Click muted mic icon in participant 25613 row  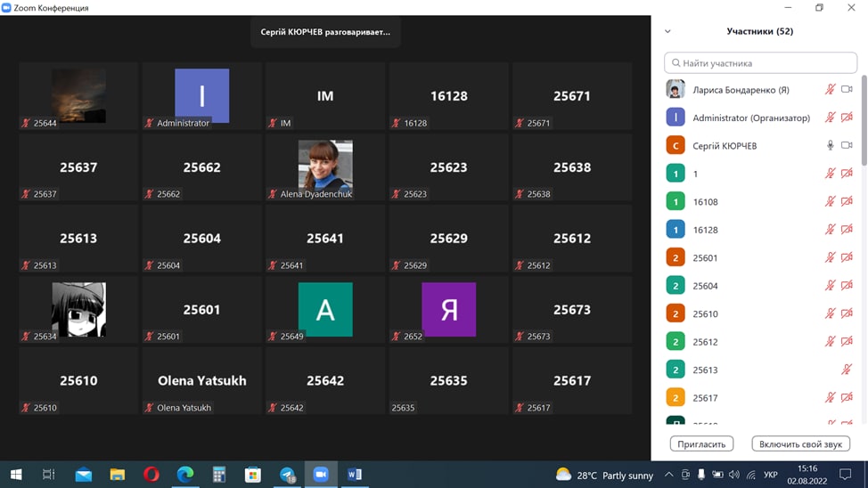click(847, 370)
